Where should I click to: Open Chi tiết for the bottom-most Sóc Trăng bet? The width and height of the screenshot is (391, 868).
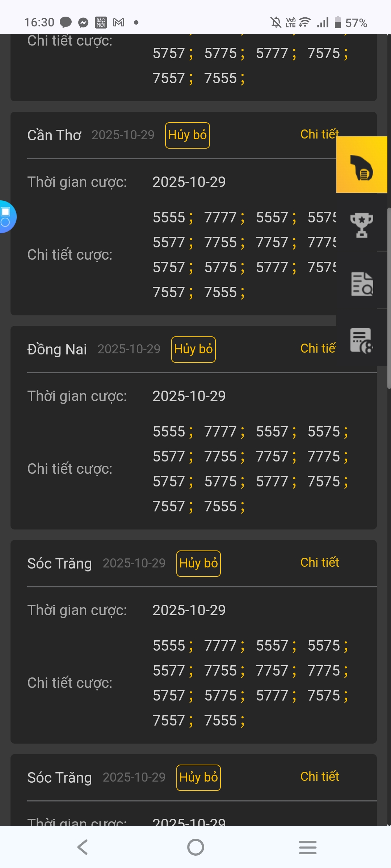pyautogui.click(x=320, y=776)
